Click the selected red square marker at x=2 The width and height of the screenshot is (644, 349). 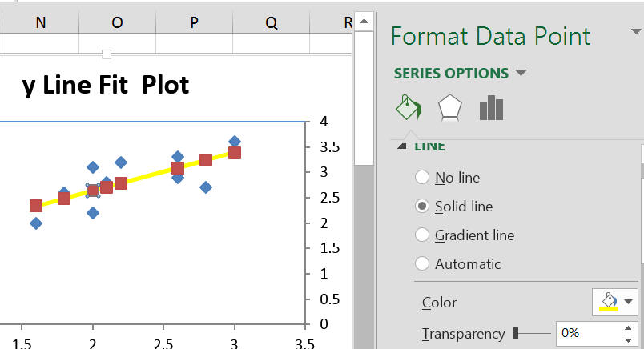pyautogui.click(x=93, y=191)
